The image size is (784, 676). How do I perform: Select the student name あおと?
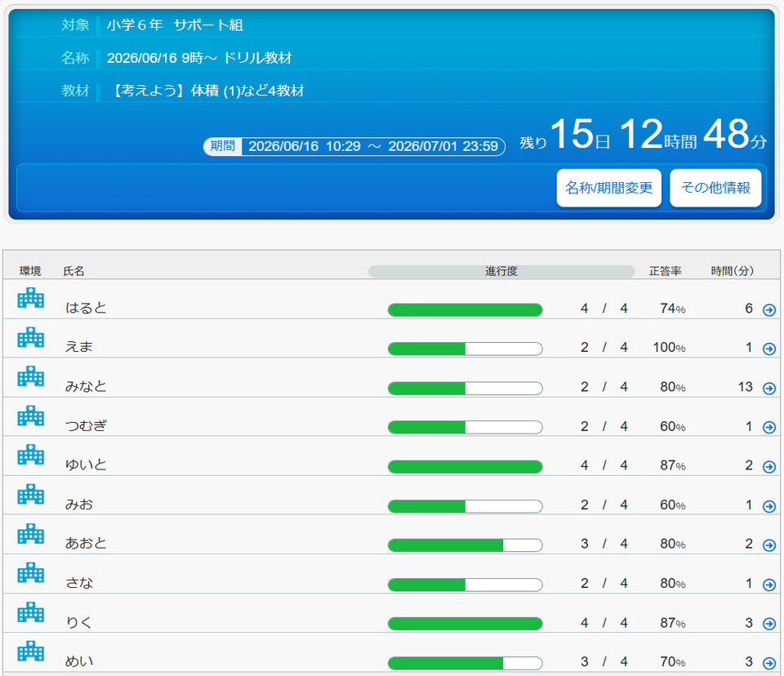tap(86, 543)
